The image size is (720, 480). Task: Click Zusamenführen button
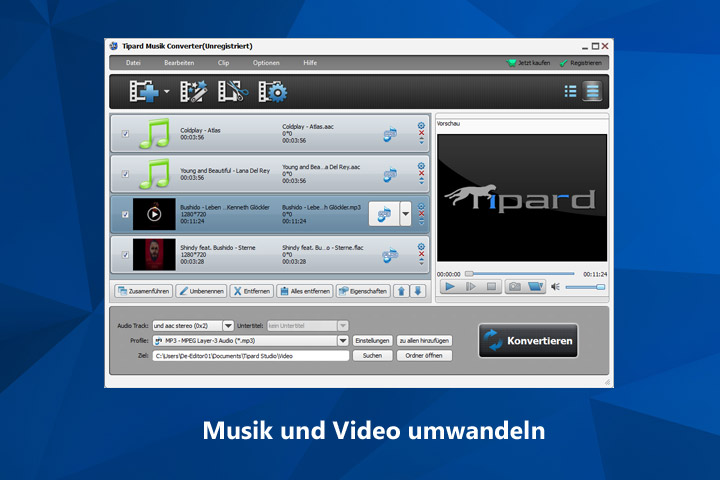pos(144,291)
